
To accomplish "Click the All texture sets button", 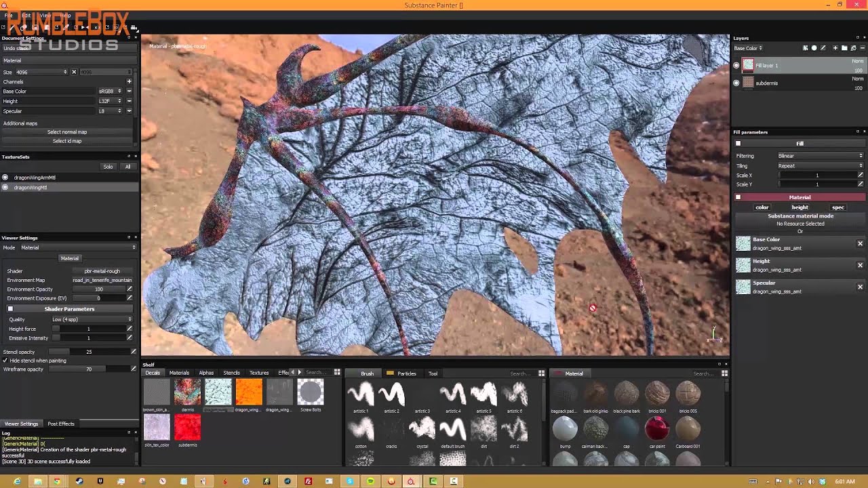I will [x=127, y=167].
